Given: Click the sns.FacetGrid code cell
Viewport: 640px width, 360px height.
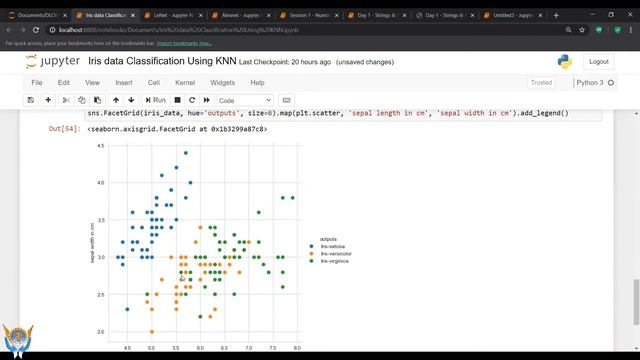Looking at the screenshot, I should click(343, 114).
